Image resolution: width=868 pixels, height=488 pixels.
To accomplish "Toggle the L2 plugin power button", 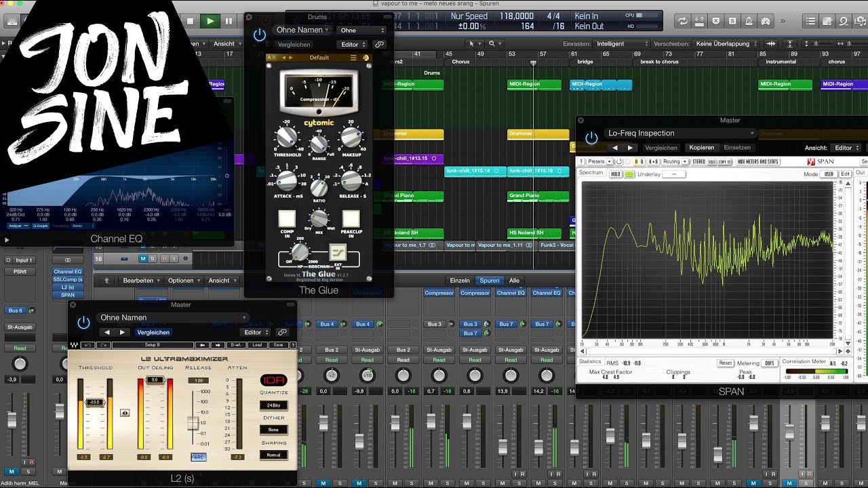I will (83, 323).
